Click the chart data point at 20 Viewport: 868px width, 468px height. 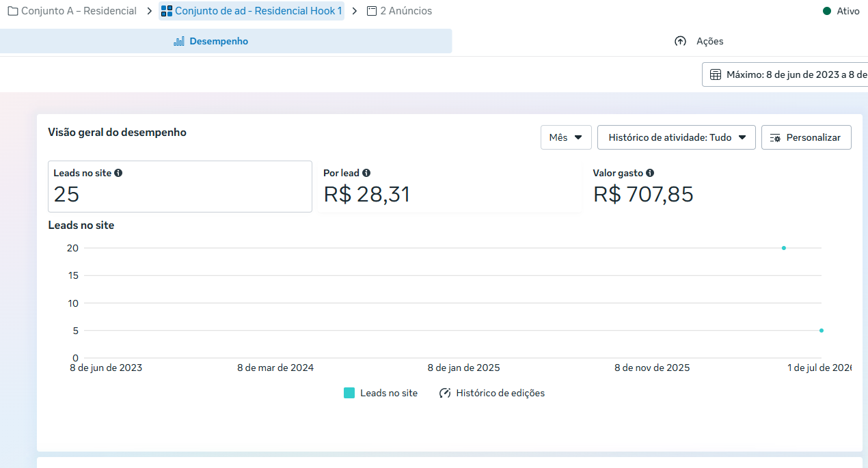[x=784, y=248]
